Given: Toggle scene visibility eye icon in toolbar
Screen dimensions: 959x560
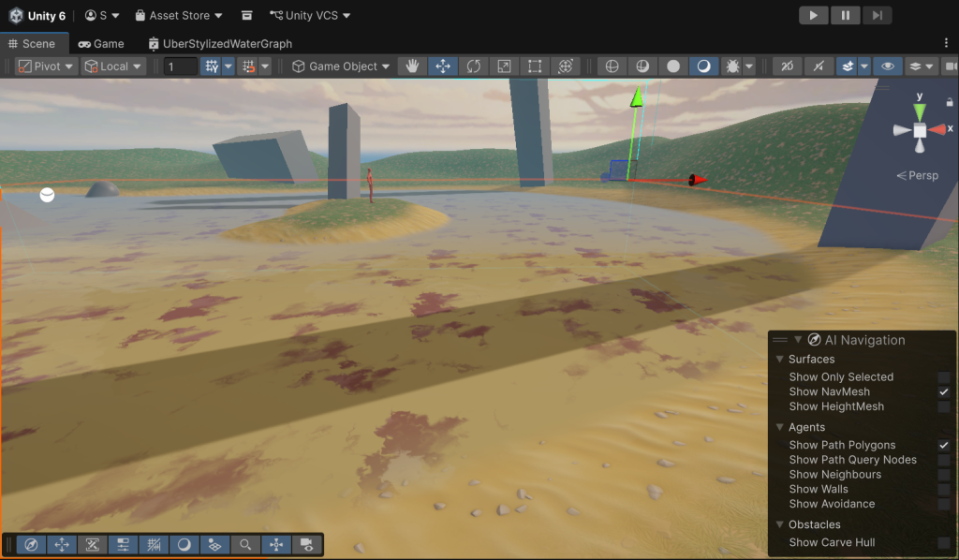Looking at the screenshot, I should (887, 66).
